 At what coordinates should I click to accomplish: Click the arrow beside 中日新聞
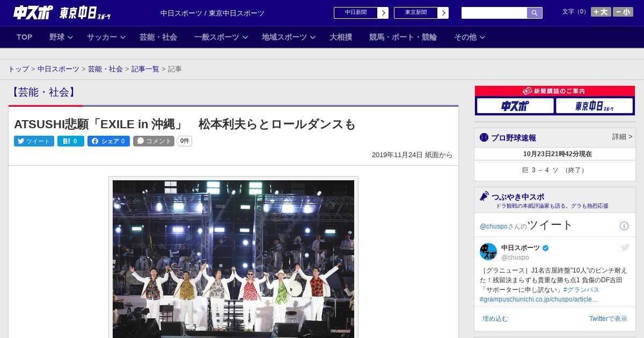383,13
